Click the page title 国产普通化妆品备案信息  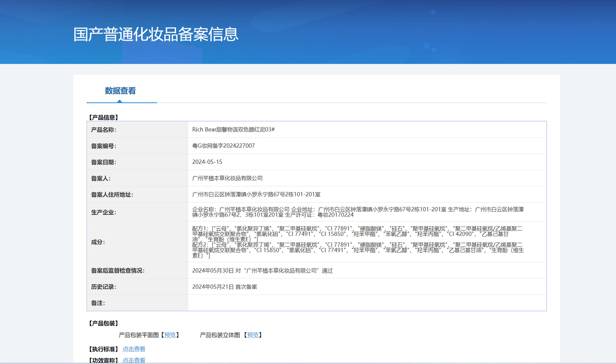pos(156,34)
